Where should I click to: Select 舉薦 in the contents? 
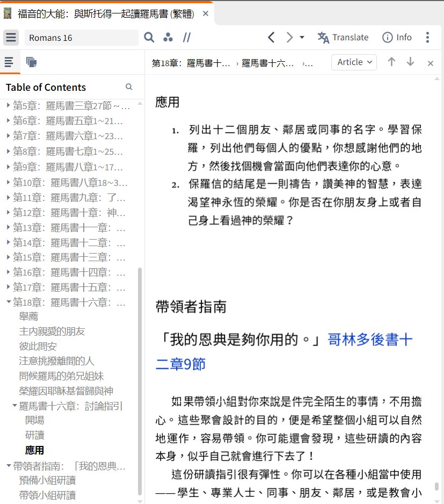[28, 316]
